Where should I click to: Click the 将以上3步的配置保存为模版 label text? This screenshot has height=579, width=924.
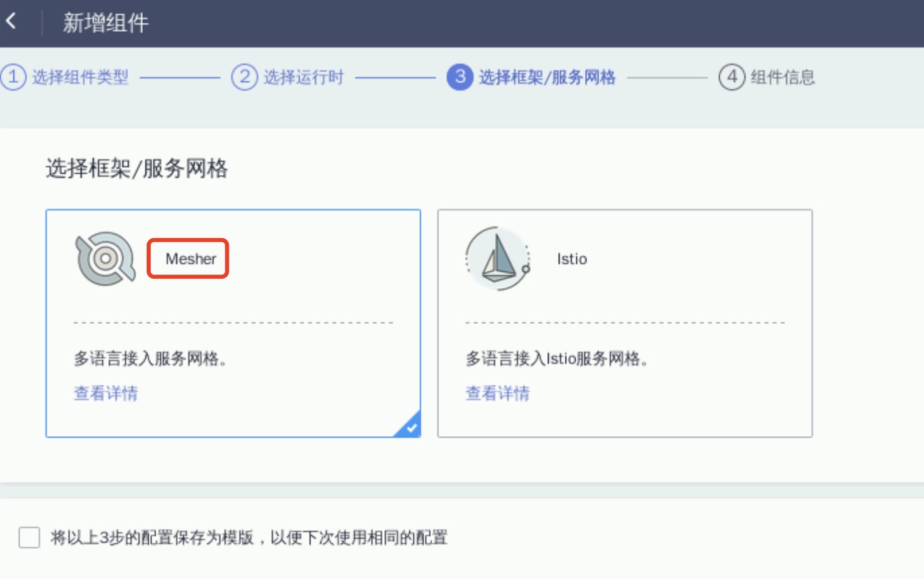click(249, 538)
